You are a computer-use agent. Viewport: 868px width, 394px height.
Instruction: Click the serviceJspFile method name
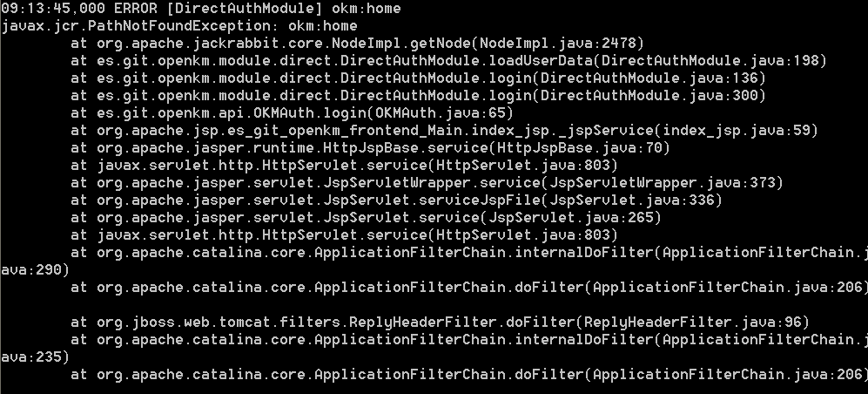[x=480, y=200]
